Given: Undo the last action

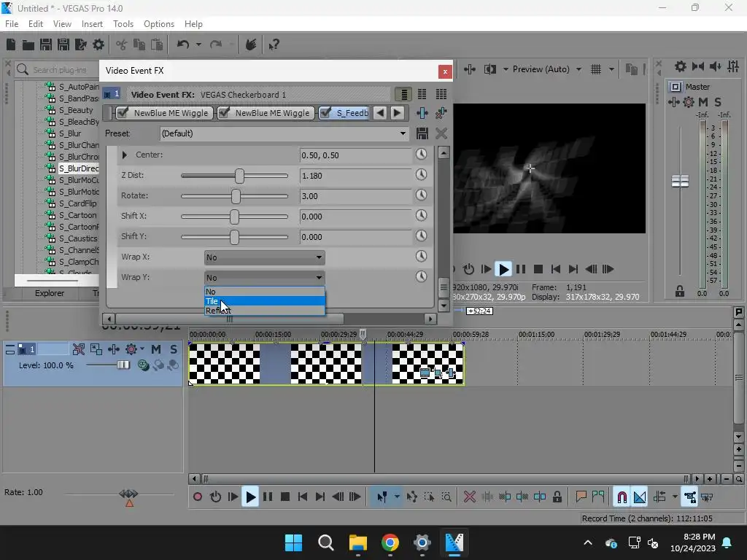Looking at the screenshot, I should coord(183,44).
